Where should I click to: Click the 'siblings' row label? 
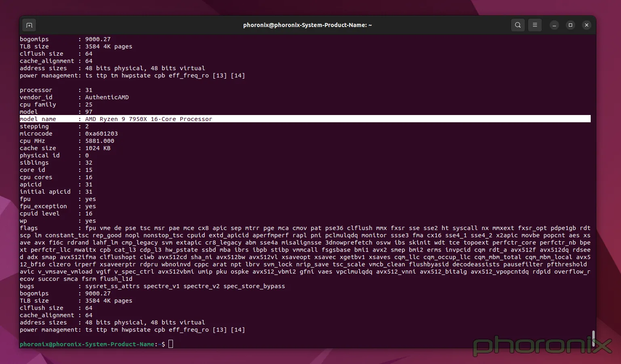34,163
